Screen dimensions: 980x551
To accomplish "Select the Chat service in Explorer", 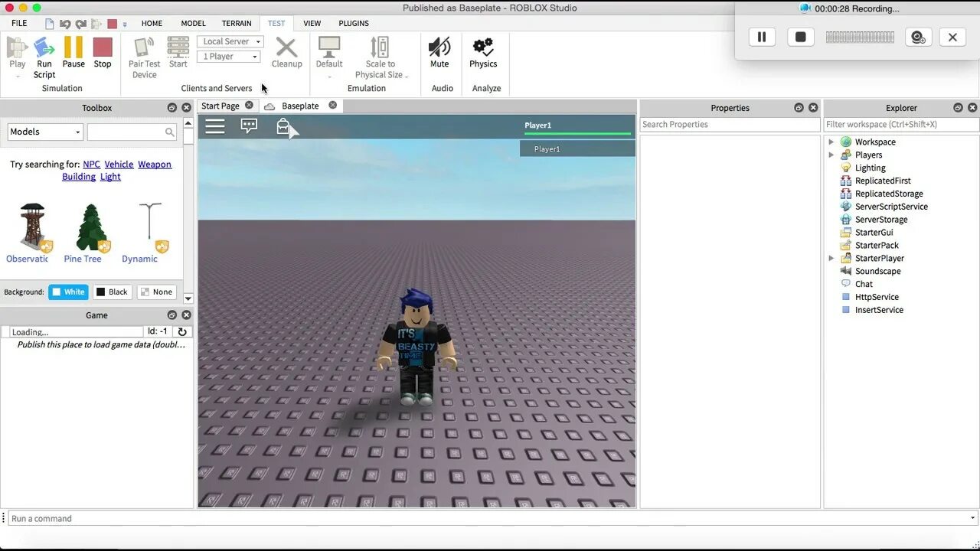I will coord(864,284).
